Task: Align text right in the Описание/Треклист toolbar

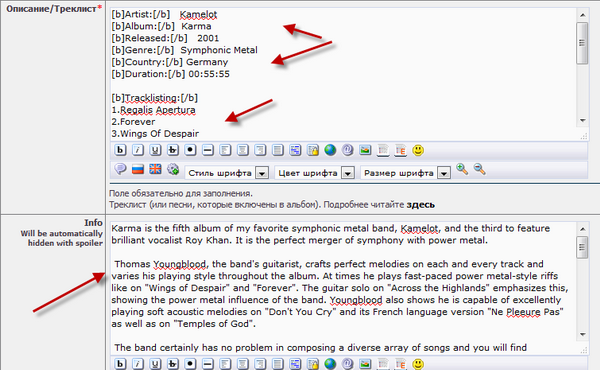Action: coord(260,150)
